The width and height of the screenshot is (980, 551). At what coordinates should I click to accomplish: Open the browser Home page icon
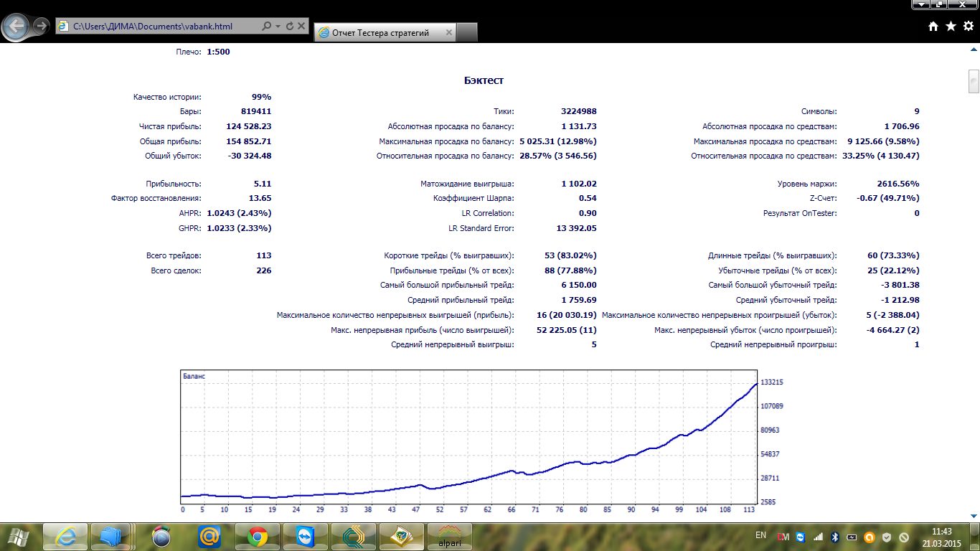coord(933,26)
